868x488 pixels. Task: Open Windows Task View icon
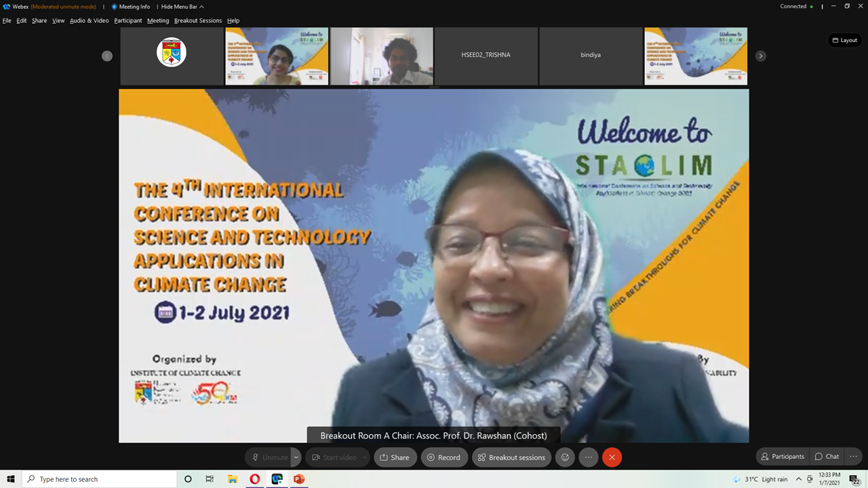pos(210,479)
